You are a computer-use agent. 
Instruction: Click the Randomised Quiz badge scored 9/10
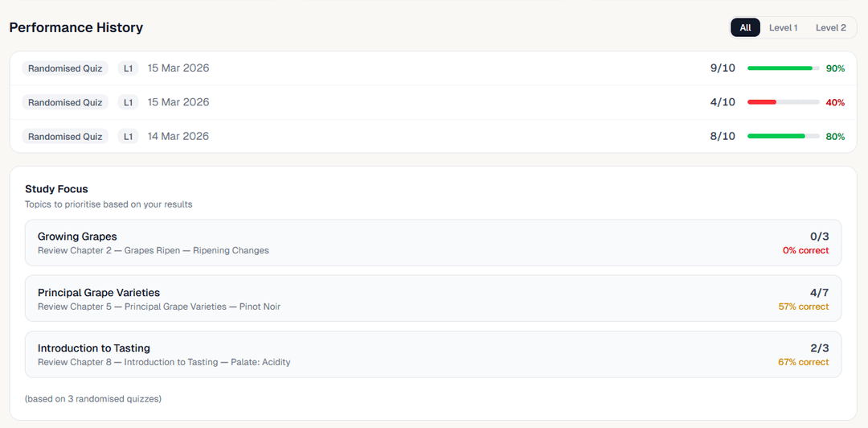(65, 68)
